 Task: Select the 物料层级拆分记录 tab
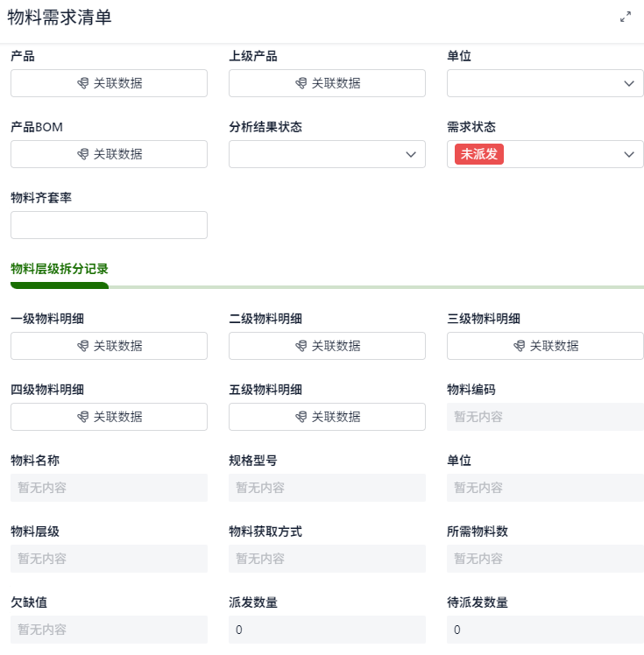pyautogui.click(x=60, y=269)
